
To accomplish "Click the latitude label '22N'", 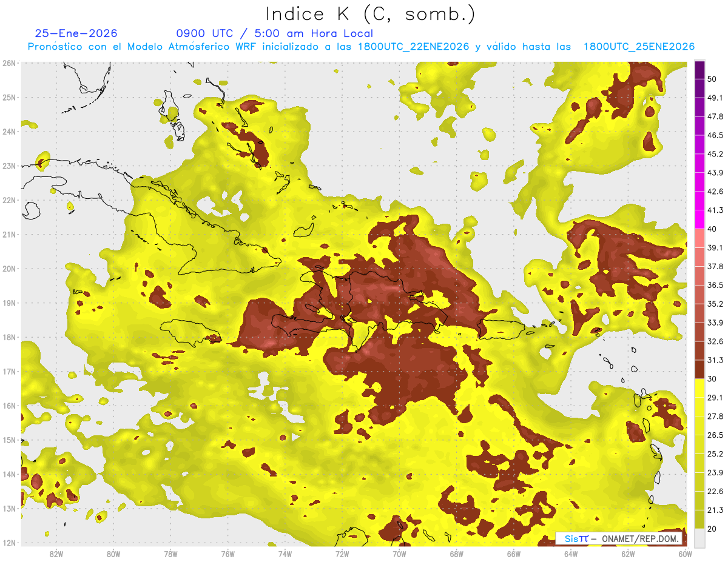I will [8, 200].
